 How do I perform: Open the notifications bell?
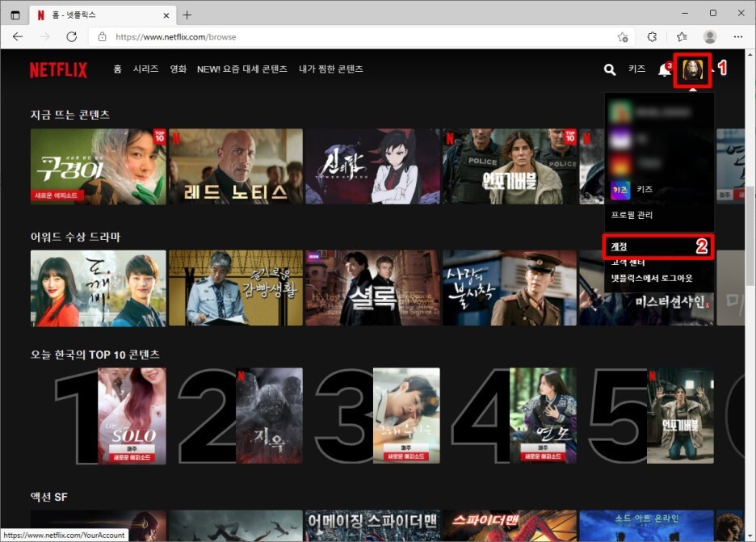[664, 70]
